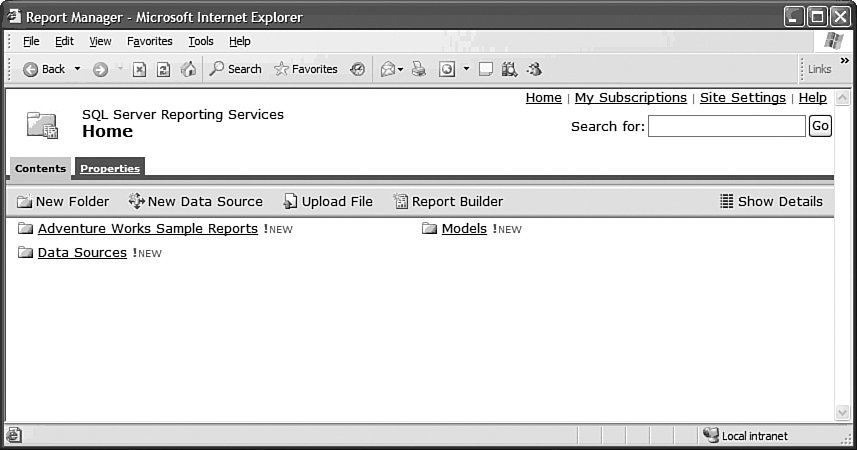
Task: Click the New Data Source button
Action: [195, 202]
